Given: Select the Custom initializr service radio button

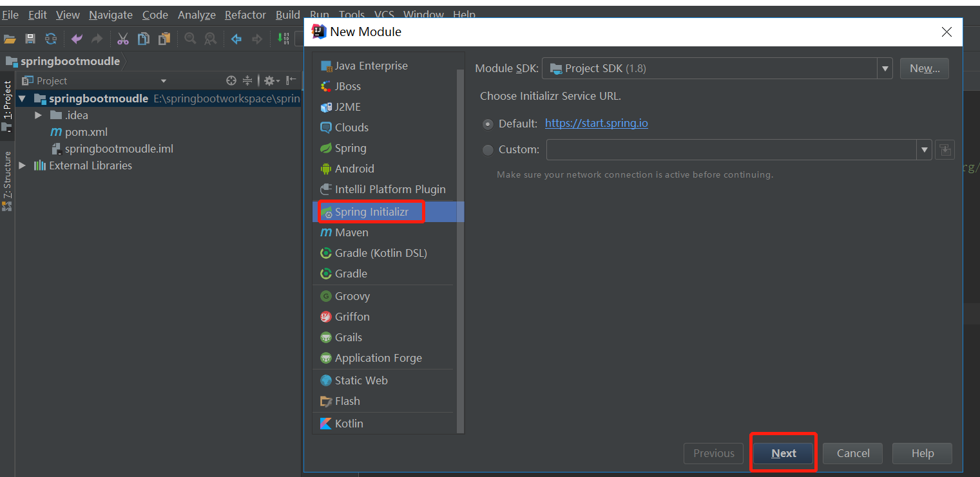Looking at the screenshot, I should [488, 149].
